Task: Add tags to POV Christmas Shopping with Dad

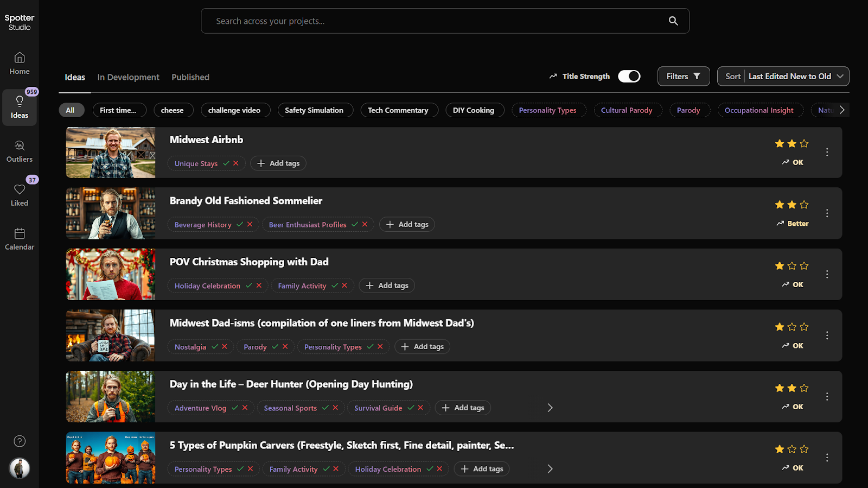Action: click(x=387, y=286)
